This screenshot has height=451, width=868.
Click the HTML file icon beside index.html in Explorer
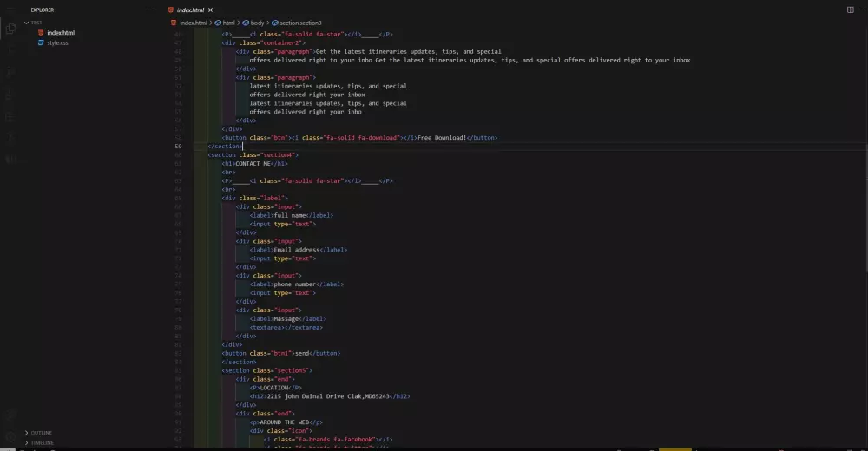coord(41,33)
